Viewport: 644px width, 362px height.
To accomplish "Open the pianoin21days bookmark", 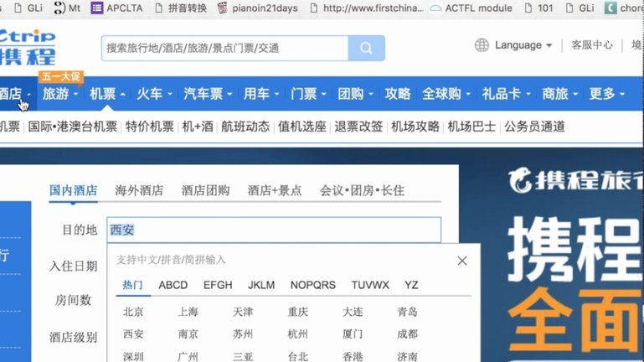I will point(258,8).
